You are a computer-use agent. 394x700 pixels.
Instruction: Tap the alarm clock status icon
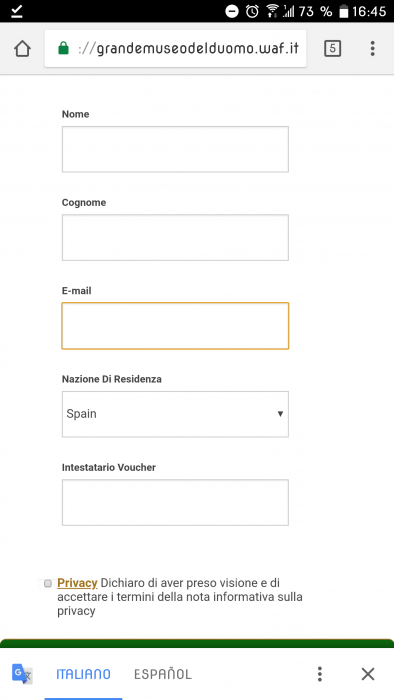[x=252, y=11]
